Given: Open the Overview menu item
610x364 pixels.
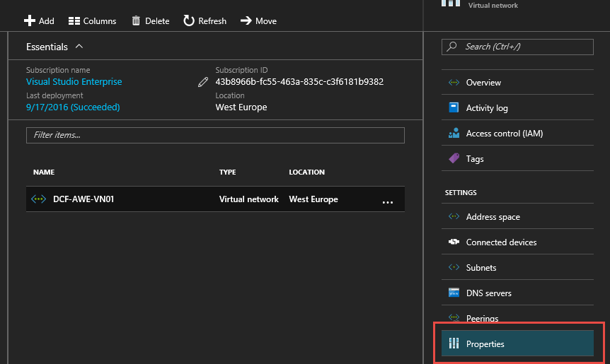Looking at the screenshot, I should [x=483, y=83].
